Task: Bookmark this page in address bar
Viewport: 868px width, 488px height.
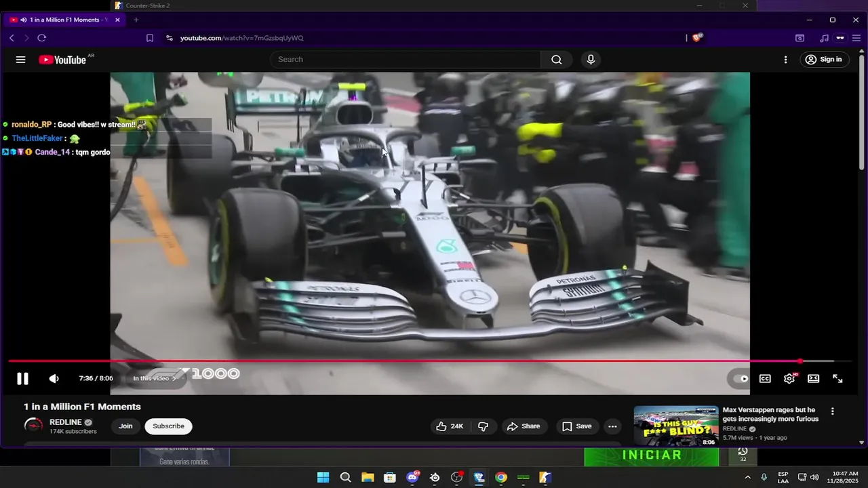Action: (x=150, y=38)
